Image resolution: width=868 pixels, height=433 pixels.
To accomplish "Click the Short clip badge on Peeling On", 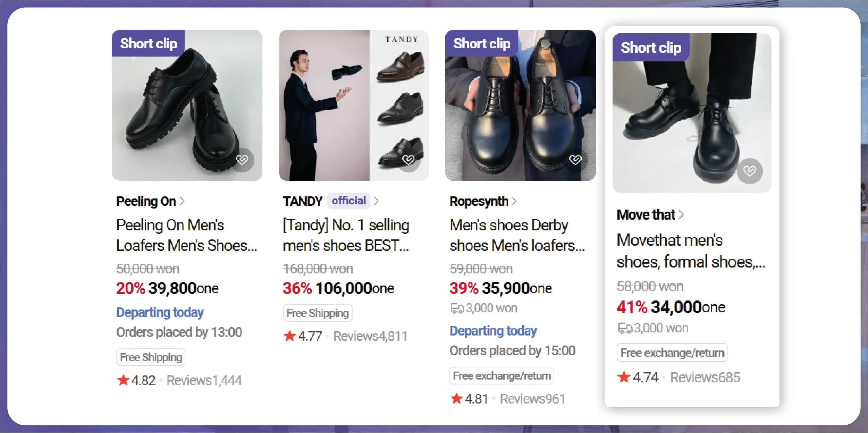I will pyautogui.click(x=148, y=44).
